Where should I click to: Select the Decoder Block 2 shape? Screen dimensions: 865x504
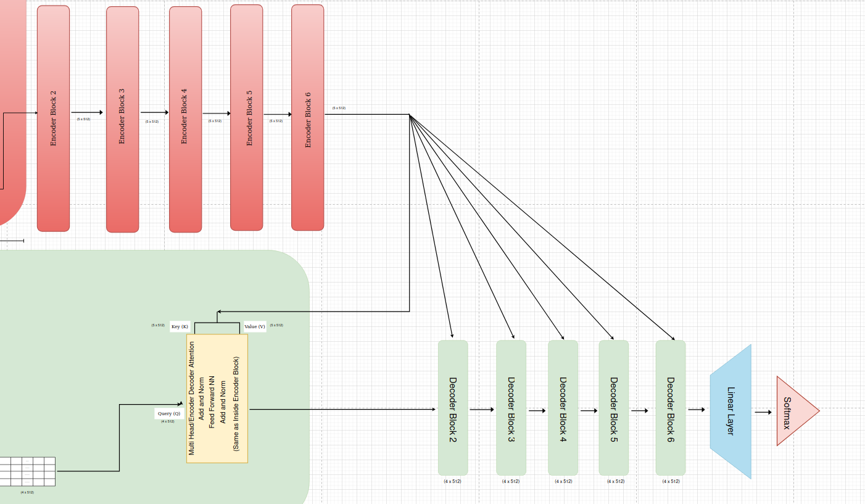pos(453,408)
